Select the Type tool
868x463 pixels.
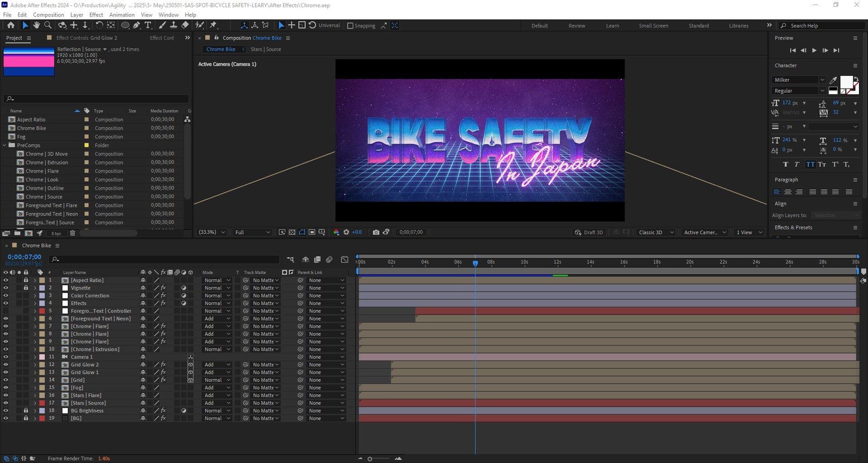click(x=148, y=25)
